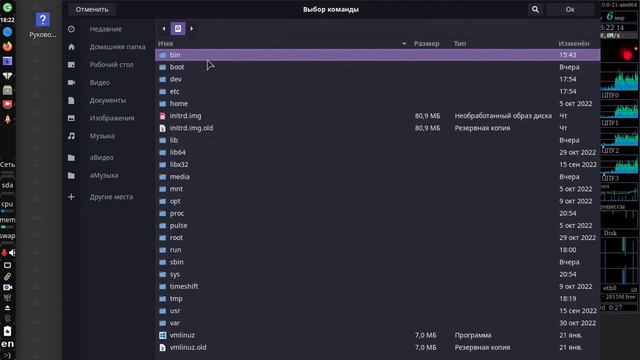640x360 pixels.
Task: Go forward with the right arrow
Action: tap(191, 29)
